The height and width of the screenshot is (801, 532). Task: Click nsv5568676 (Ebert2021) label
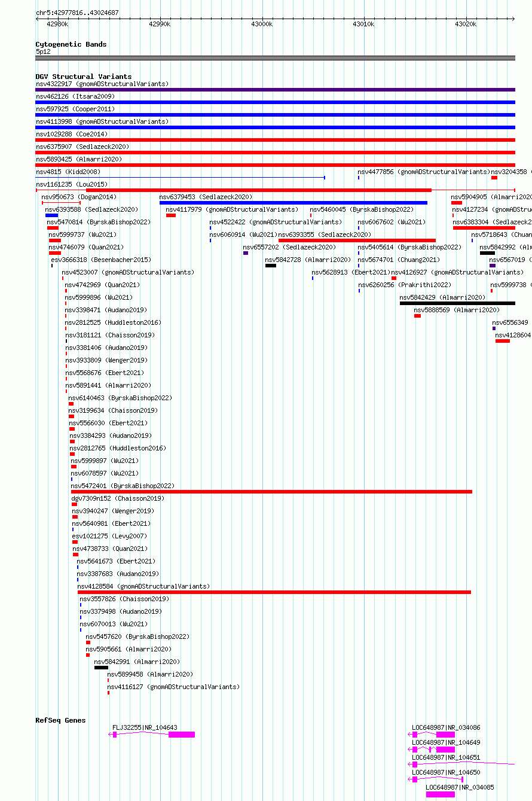pos(104,373)
